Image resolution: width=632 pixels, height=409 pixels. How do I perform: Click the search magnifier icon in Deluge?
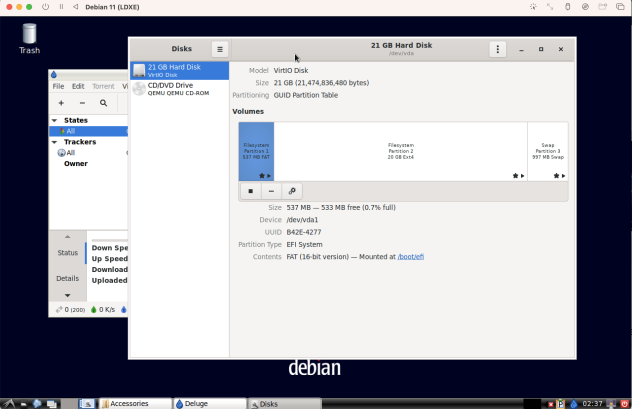103,103
